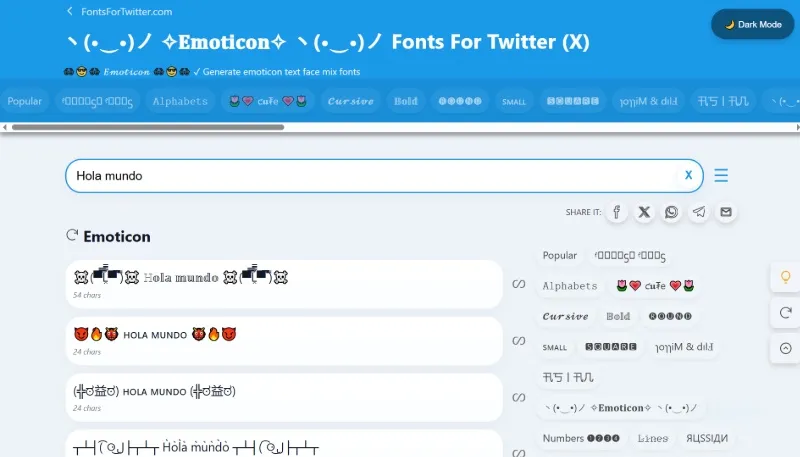Select Round circled tab in top bar
Viewport: 800px width, 457px height.
click(x=460, y=101)
